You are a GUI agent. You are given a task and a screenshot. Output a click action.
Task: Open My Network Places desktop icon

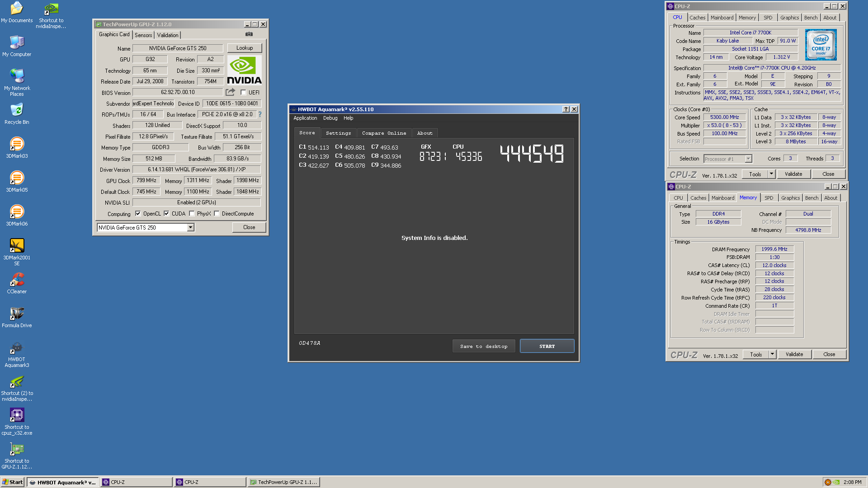click(17, 82)
